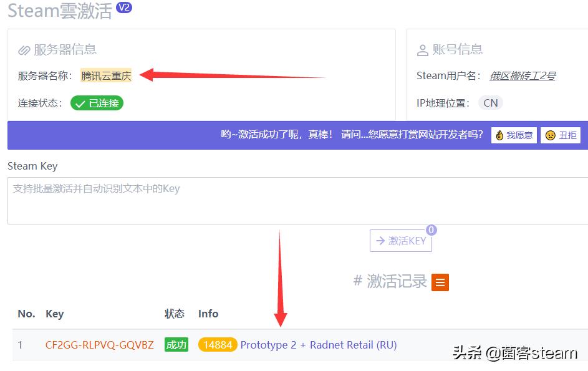Click the 丑拒 decline button
Viewport: 588px width, 371px height.
[x=560, y=135]
